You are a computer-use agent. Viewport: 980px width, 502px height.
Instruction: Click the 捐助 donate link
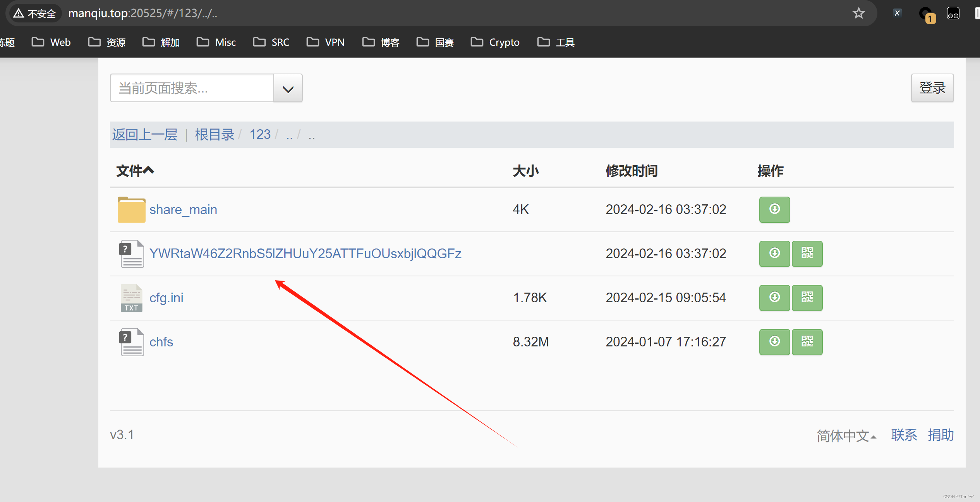[941, 435]
